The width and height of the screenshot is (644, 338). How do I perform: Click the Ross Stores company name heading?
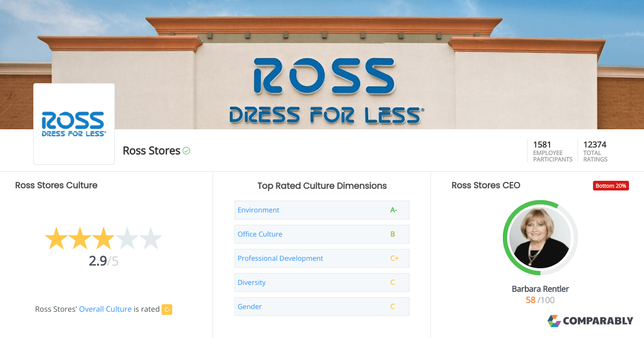click(x=151, y=151)
